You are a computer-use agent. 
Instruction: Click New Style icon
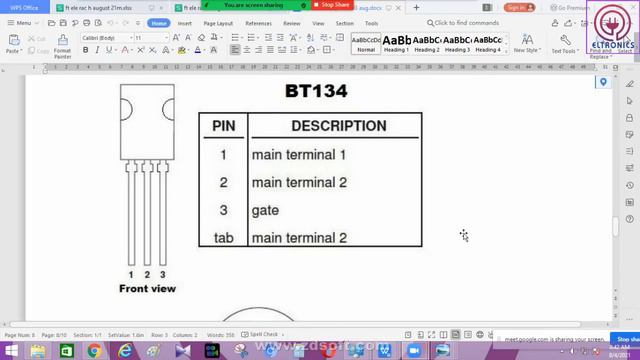[527, 40]
